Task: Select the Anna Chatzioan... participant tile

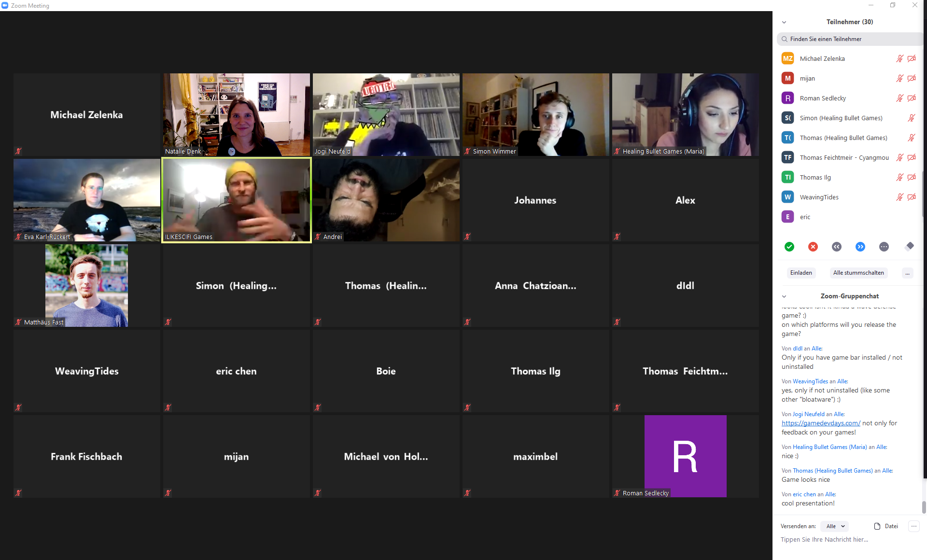Action: click(536, 285)
